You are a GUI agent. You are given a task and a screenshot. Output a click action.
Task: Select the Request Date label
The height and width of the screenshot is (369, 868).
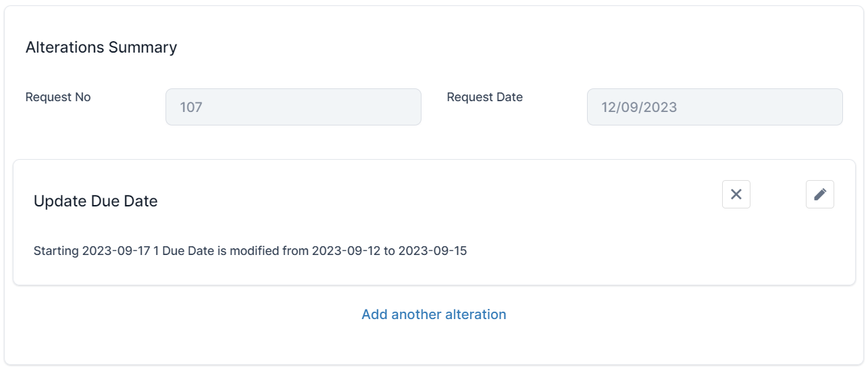click(x=485, y=97)
